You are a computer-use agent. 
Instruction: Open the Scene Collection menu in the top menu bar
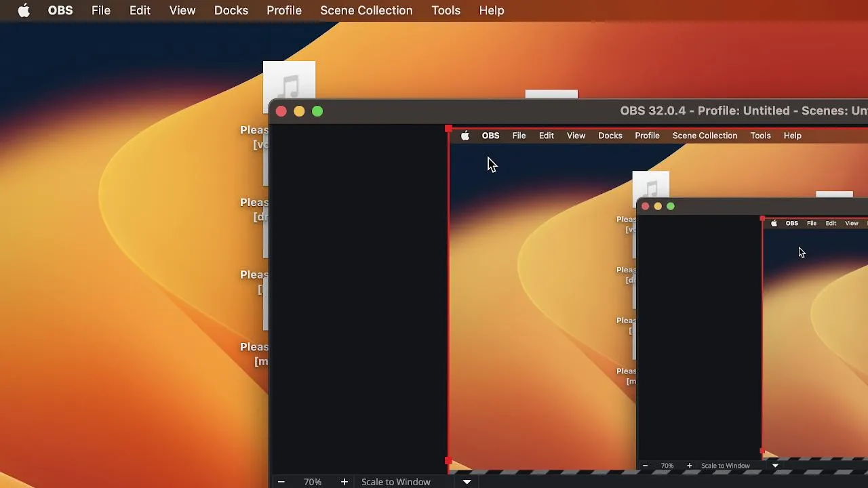point(366,11)
